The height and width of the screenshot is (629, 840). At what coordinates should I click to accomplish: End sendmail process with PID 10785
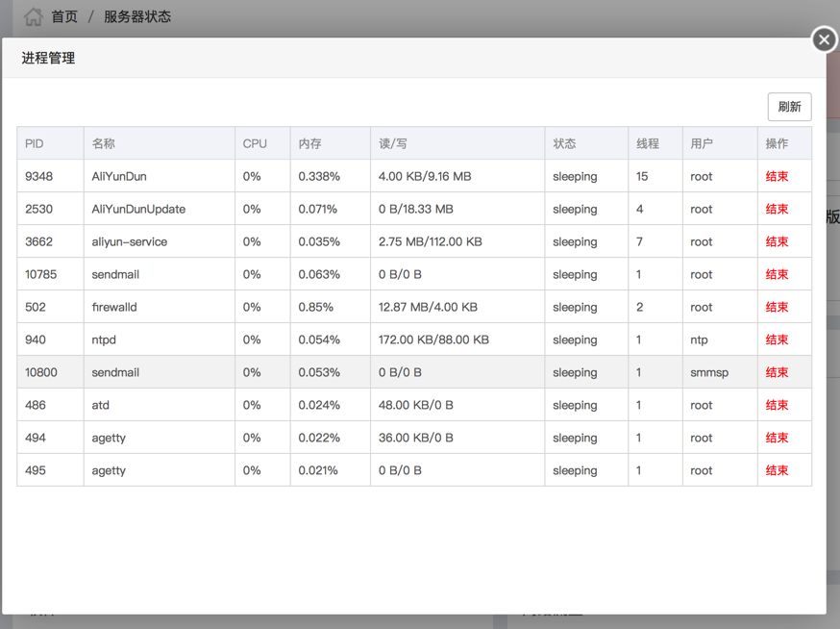coord(777,274)
